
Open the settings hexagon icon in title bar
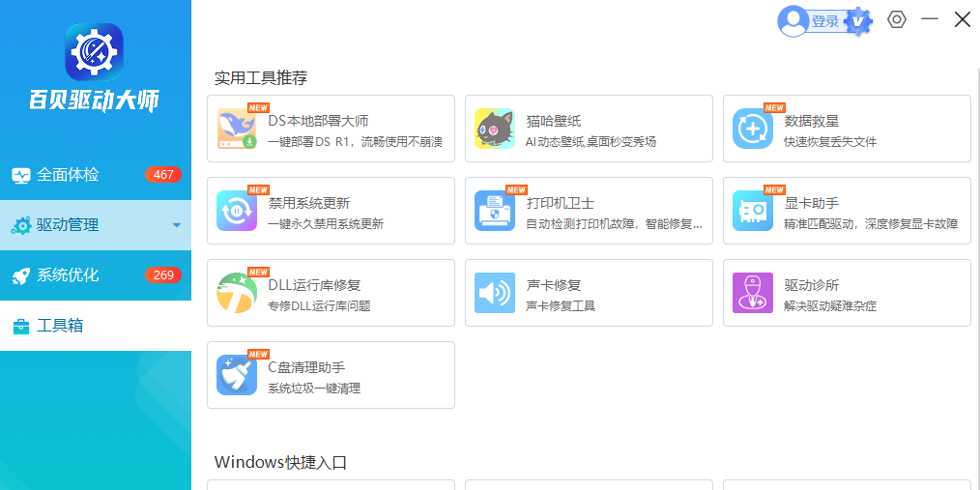click(x=897, y=19)
